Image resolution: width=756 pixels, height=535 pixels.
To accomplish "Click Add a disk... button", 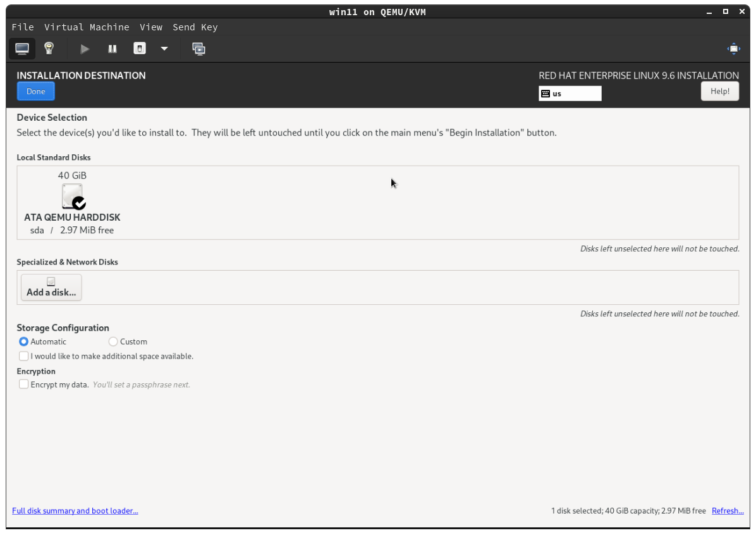I will pyautogui.click(x=51, y=288).
